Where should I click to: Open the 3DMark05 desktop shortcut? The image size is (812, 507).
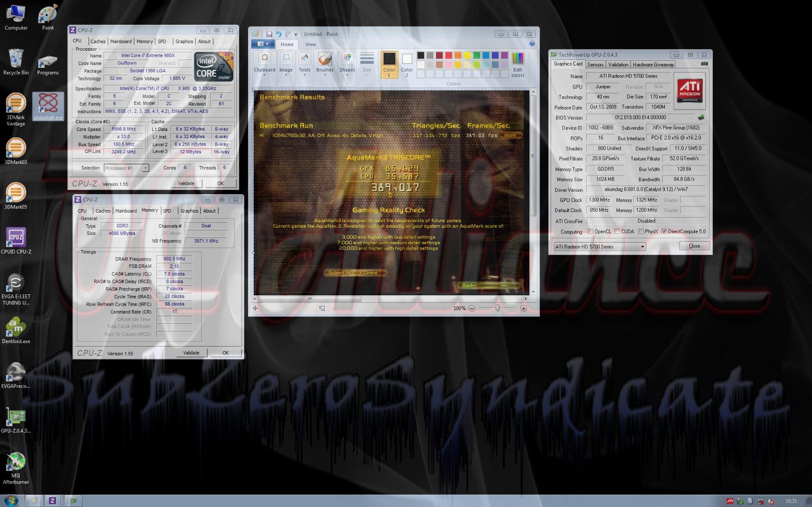pyautogui.click(x=16, y=195)
